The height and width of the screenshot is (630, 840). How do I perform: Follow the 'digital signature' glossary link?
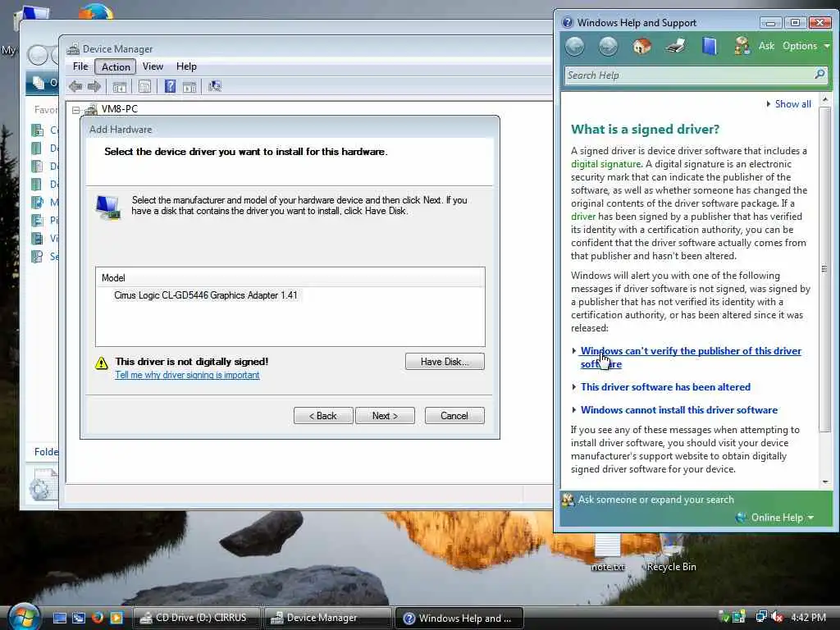606,164
